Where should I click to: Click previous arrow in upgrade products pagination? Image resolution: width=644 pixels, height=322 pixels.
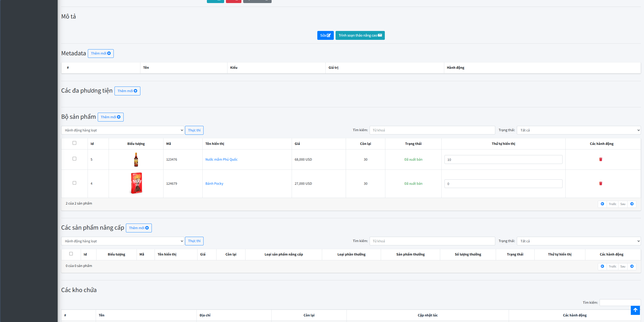pos(602,266)
